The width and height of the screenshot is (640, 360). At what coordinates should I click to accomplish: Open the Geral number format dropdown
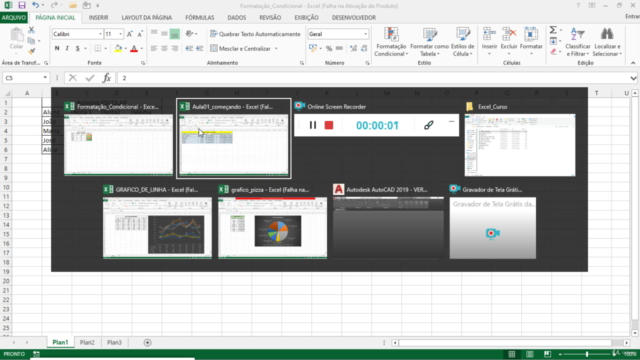click(366, 34)
